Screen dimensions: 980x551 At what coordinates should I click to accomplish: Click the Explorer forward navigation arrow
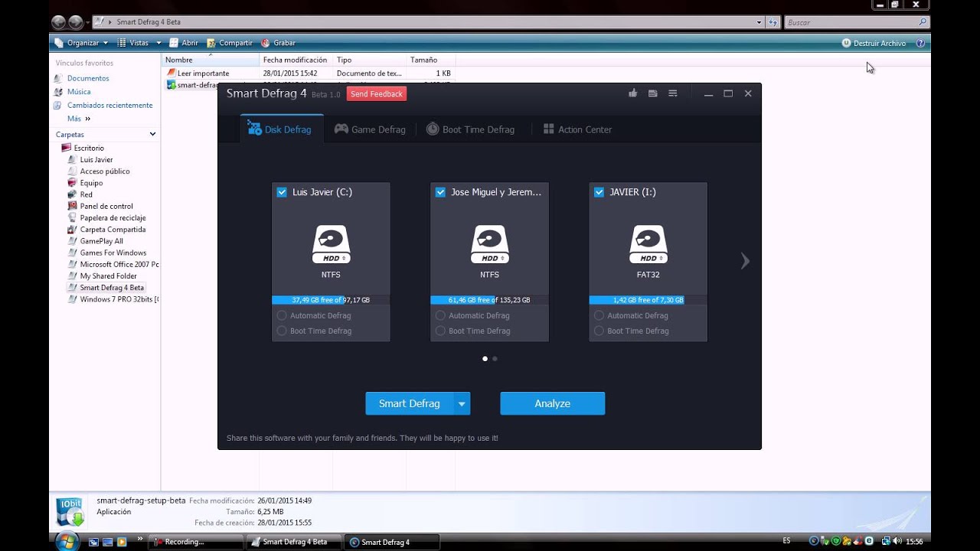[75, 22]
